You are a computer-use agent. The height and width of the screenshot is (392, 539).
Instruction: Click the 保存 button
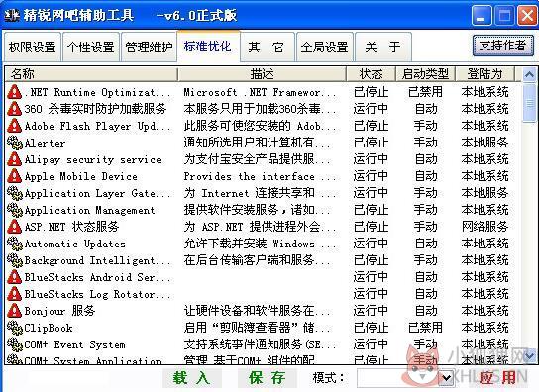coord(268,378)
